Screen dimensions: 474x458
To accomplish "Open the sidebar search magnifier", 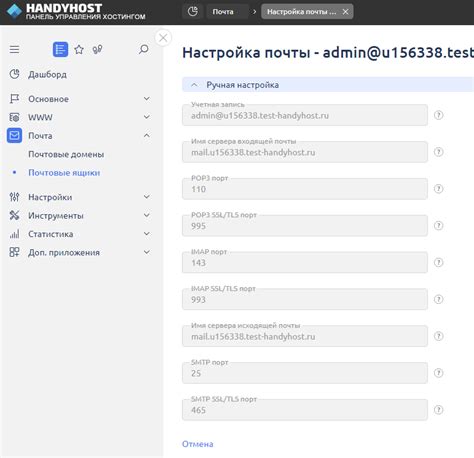I will [144, 49].
